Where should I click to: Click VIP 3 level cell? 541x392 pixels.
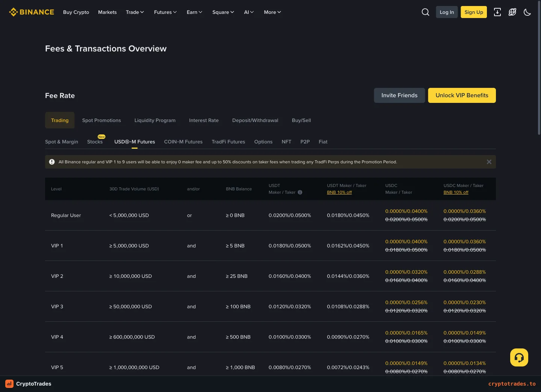click(57, 306)
